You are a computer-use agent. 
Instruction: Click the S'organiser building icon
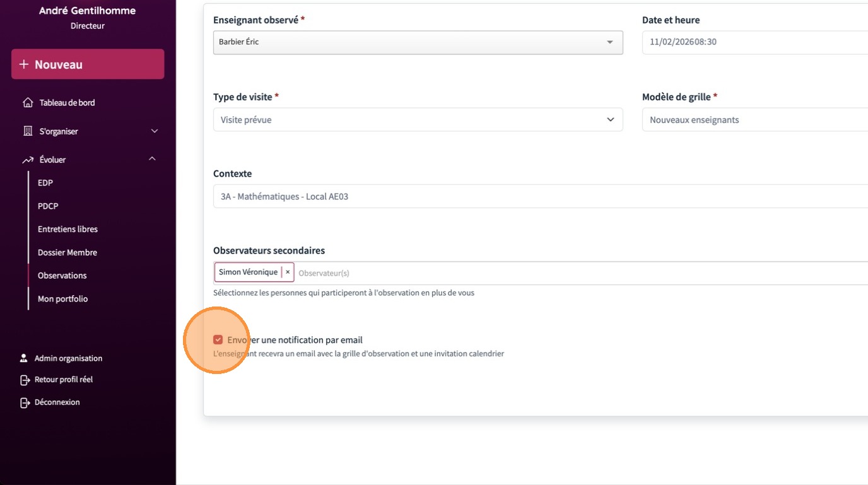point(28,131)
